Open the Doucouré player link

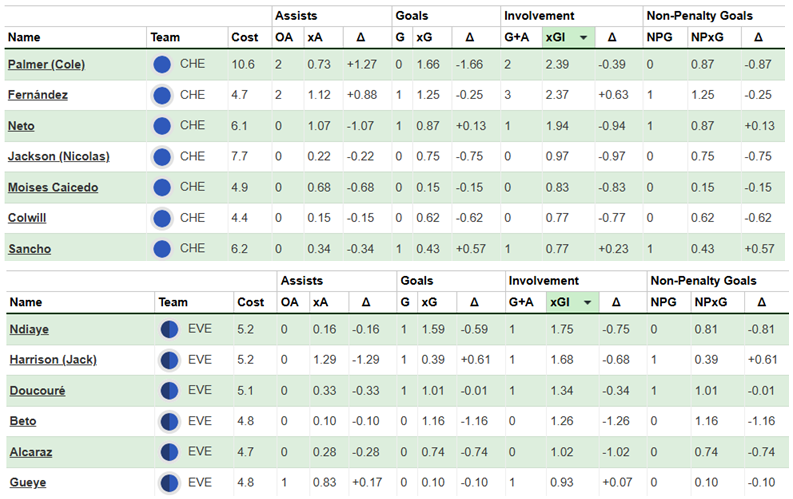[x=38, y=391]
